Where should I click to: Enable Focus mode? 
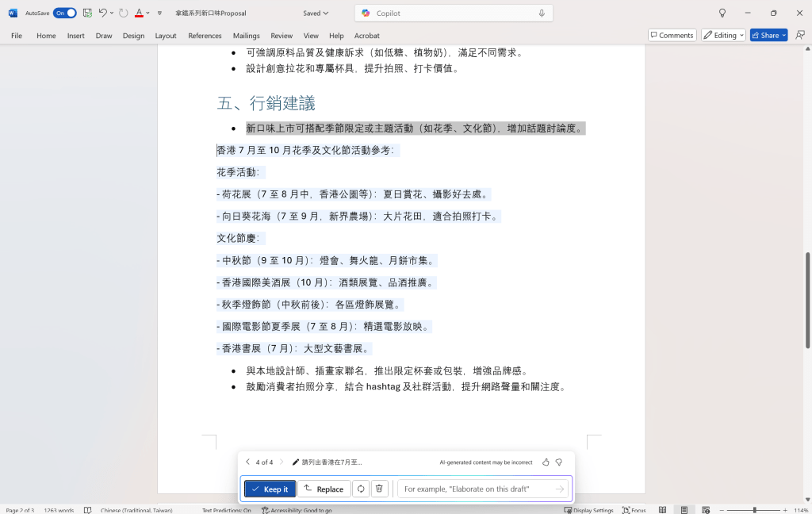(x=634, y=510)
